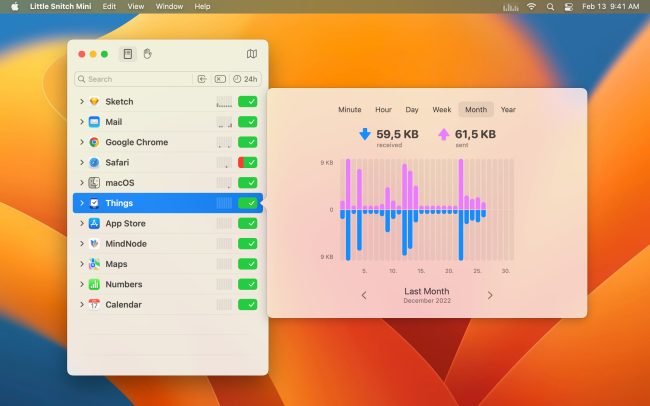Viewport: 650px width, 406px height.
Task: Switch to the Year tab
Action: coord(508,110)
